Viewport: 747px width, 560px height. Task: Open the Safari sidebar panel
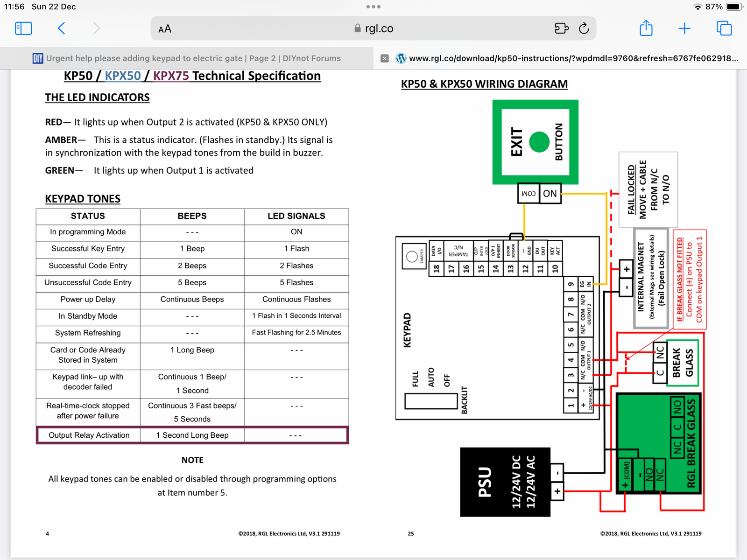(23, 28)
